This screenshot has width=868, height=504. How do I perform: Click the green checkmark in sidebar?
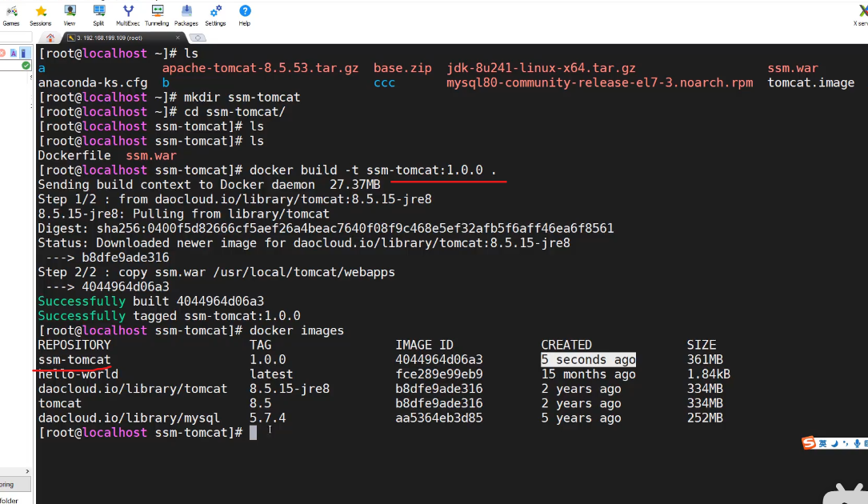25,66
